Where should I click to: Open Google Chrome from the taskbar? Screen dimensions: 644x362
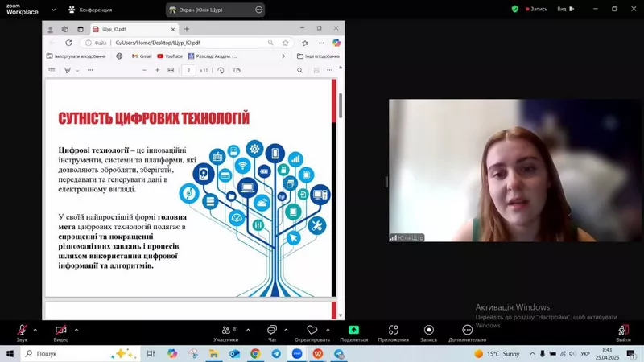(255, 353)
